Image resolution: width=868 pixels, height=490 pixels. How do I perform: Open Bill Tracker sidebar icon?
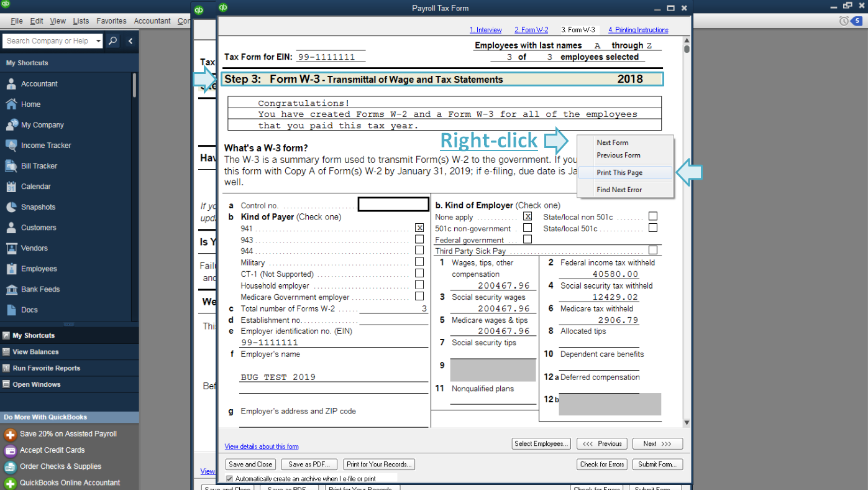pyautogui.click(x=11, y=165)
